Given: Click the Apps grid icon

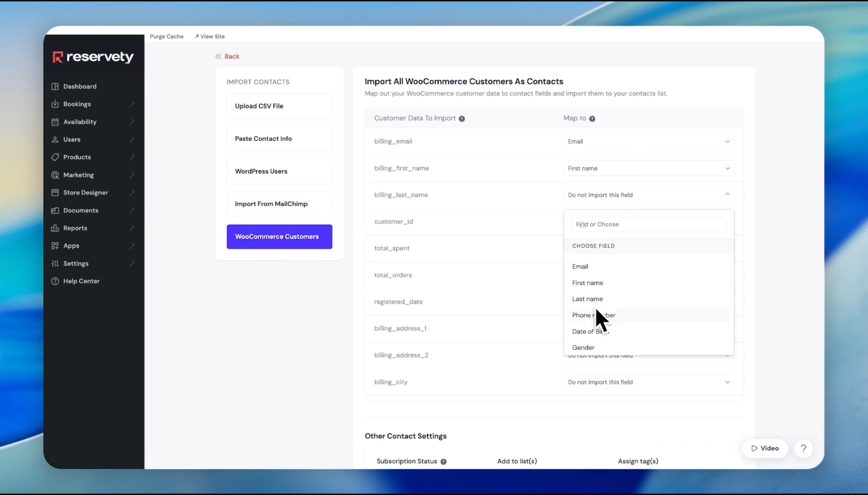Looking at the screenshot, I should tap(55, 246).
